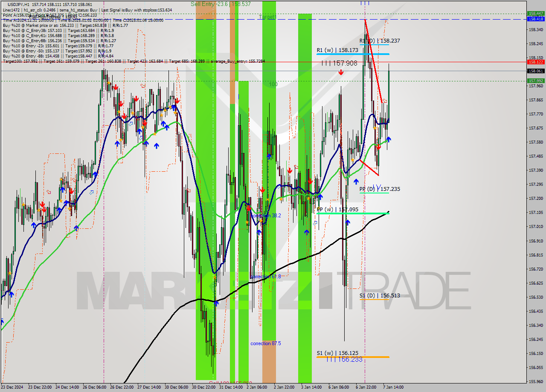Select the thick green PP (w) pivot line
This screenshot has width=546, height=392.
coord(353,213)
